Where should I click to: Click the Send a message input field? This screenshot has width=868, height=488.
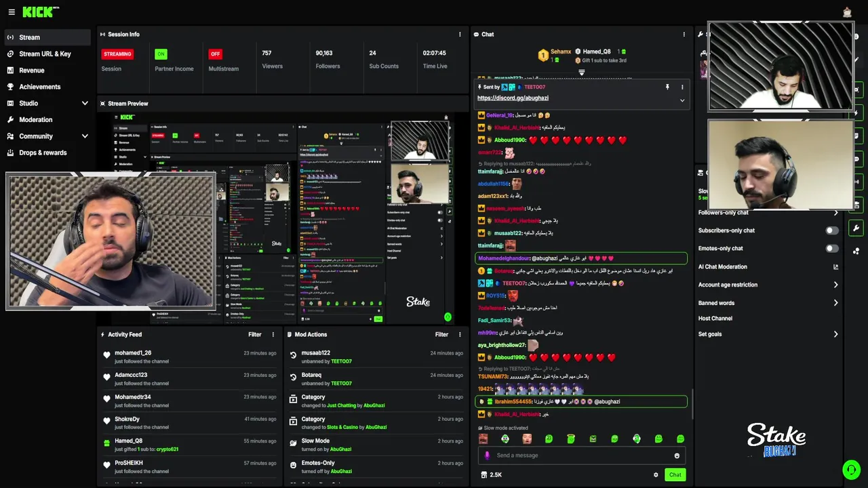click(581, 455)
